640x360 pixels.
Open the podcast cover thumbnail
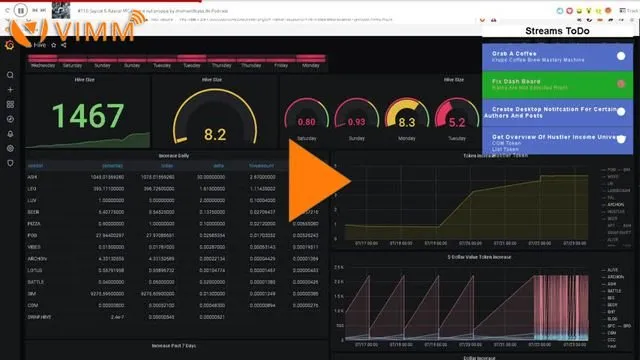(61, 10)
